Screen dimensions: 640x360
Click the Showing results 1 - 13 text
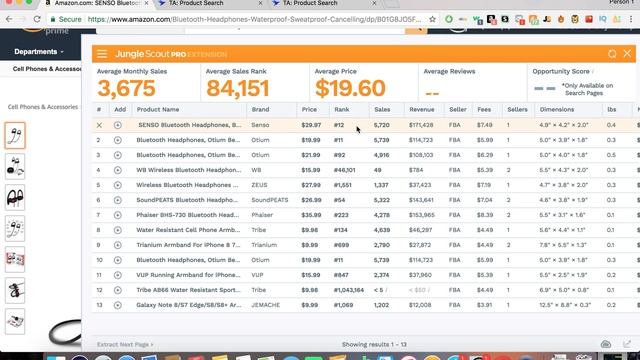[374, 344]
